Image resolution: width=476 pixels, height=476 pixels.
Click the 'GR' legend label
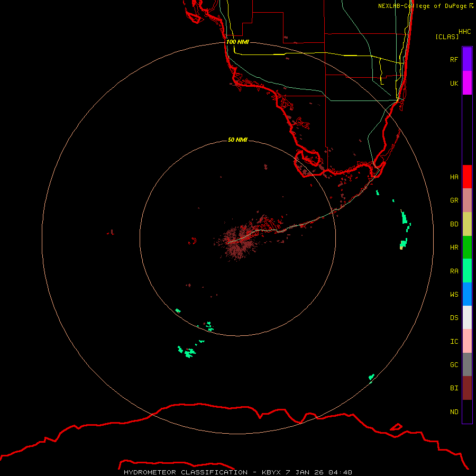pyautogui.click(x=454, y=200)
